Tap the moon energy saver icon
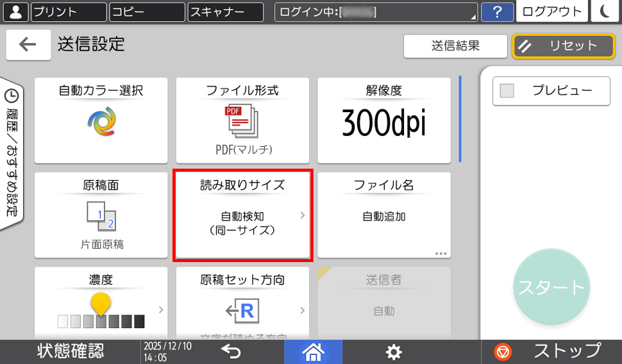 click(605, 12)
